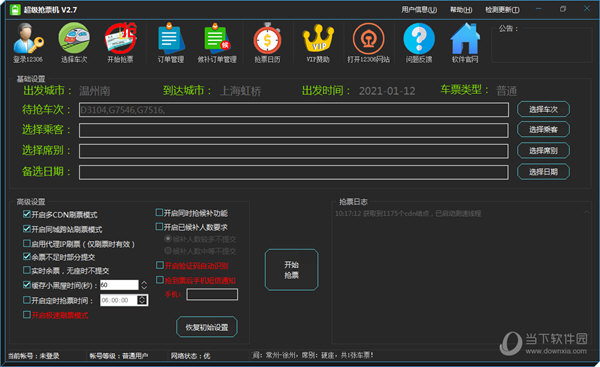600x367 pixels.
Task: Open the 登录12306 login icon
Action: [x=28, y=42]
